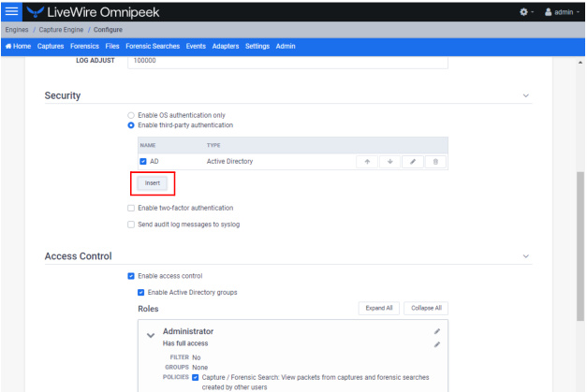Uncheck the Capture / Forensic Search policy
The image size is (587, 392).
click(x=195, y=377)
